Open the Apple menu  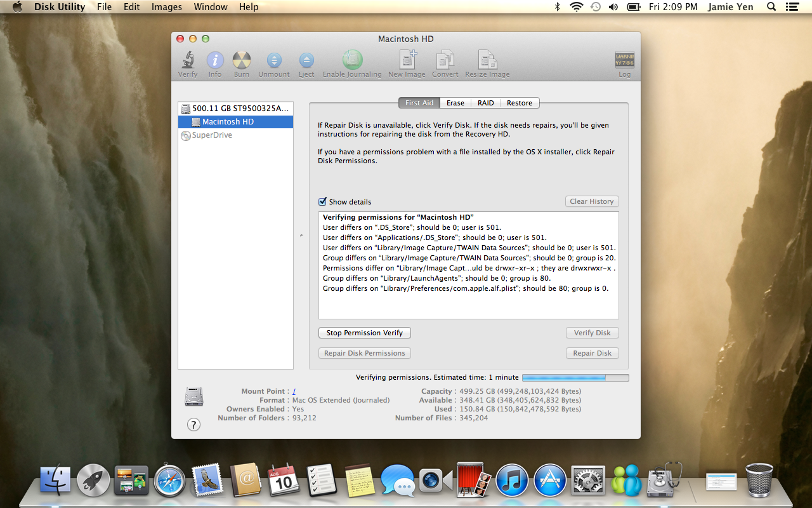pos(17,7)
